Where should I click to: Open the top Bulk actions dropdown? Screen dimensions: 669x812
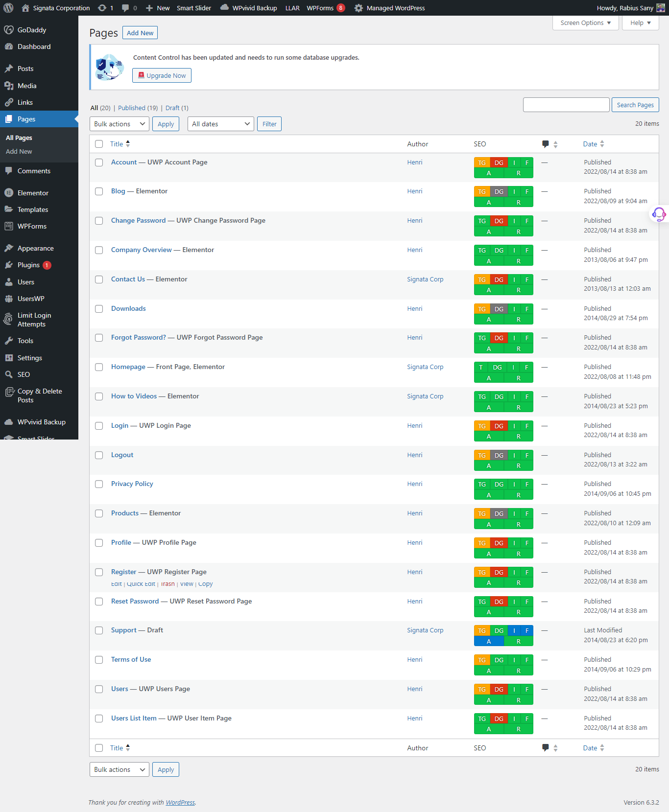[x=119, y=124]
